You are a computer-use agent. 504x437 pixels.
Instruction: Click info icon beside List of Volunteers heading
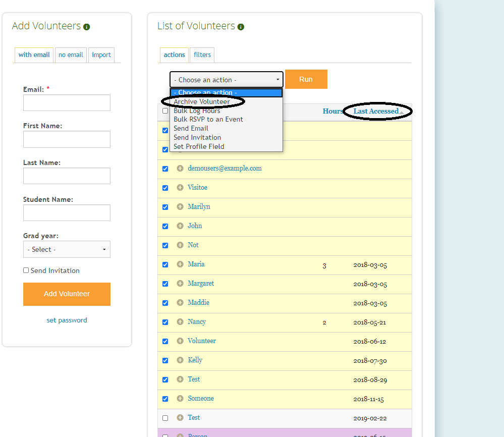241,27
